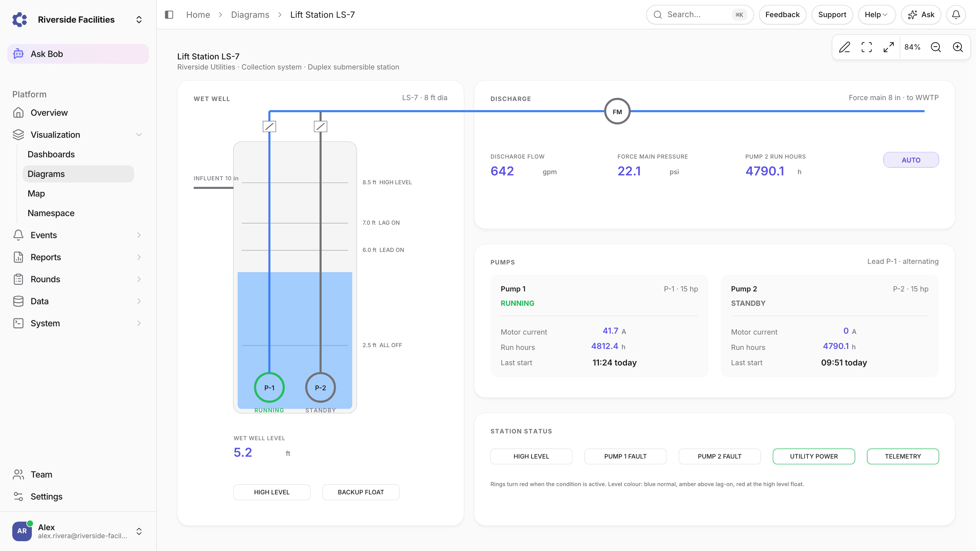
Task: Open Dashboards in the sidebar
Action: (51, 154)
